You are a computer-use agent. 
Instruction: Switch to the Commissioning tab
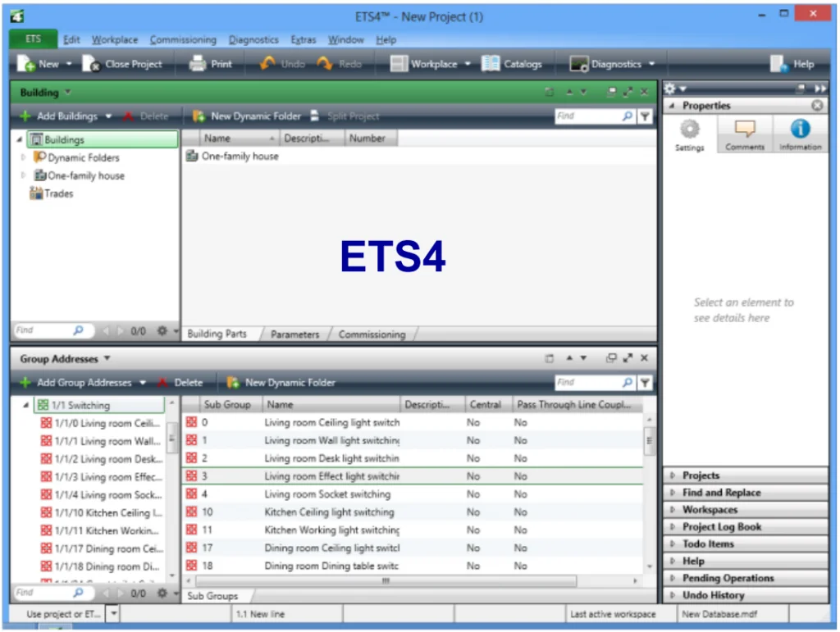point(372,334)
